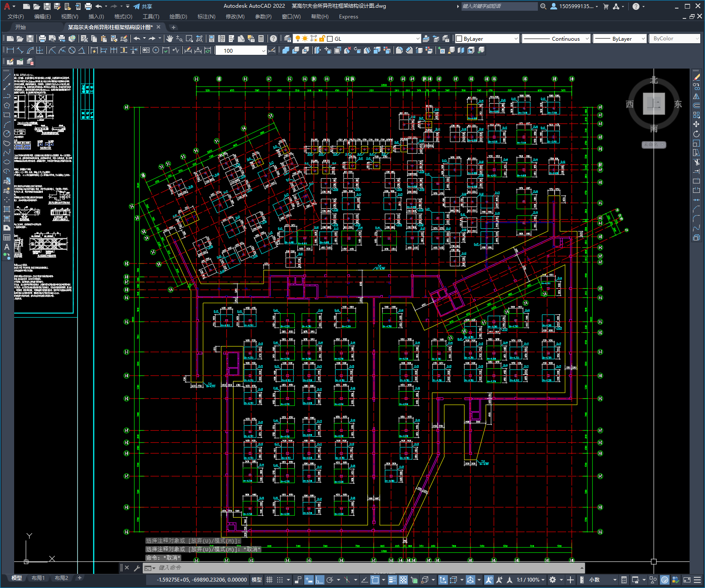The width and height of the screenshot is (705, 588).
Task: Open the workspace switching gear icon
Action: pos(553,579)
